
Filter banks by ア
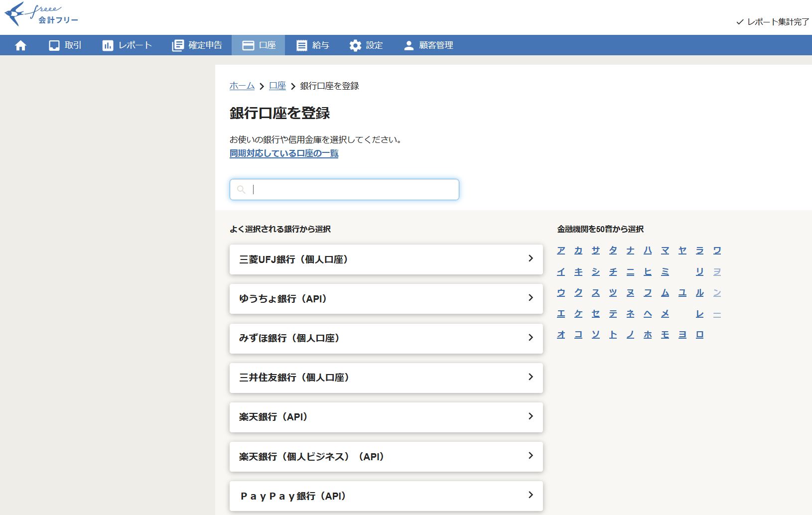click(x=561, y=251)
